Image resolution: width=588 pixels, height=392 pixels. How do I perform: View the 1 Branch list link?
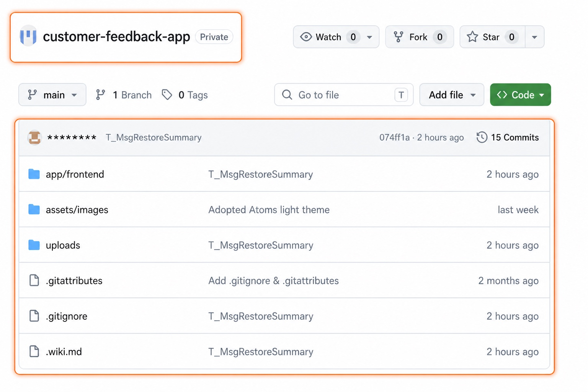click(x=124, y=95)
